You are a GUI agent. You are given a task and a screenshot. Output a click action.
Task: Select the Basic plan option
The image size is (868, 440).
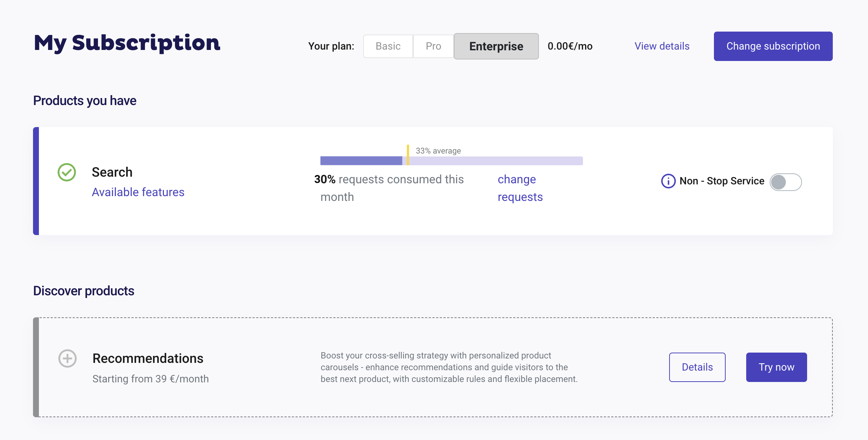tap(388, 46)
